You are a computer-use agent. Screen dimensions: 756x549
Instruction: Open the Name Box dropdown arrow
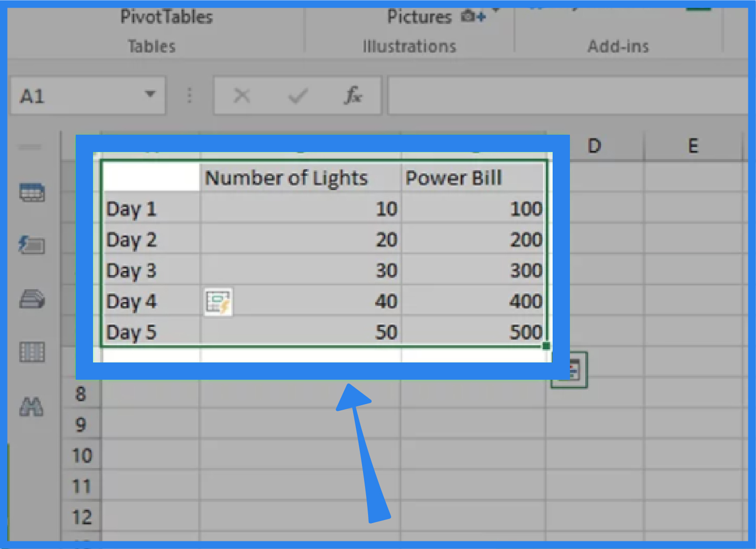(x=150, y=95)
